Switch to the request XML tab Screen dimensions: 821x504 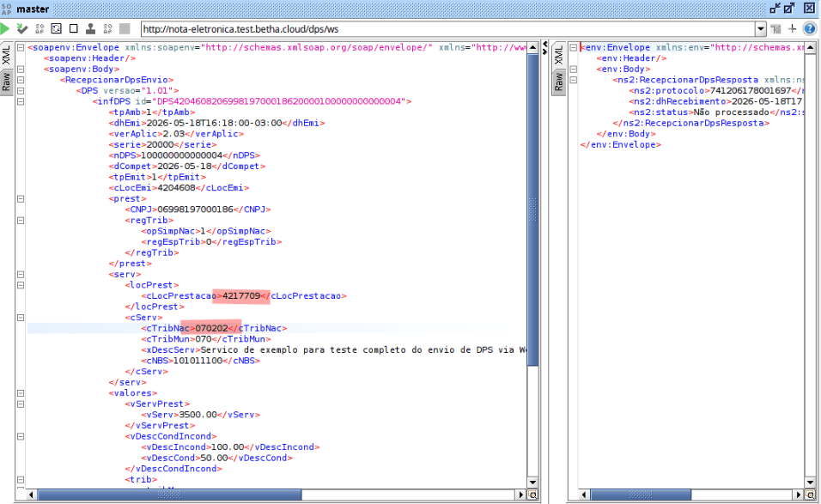(6, 54)
